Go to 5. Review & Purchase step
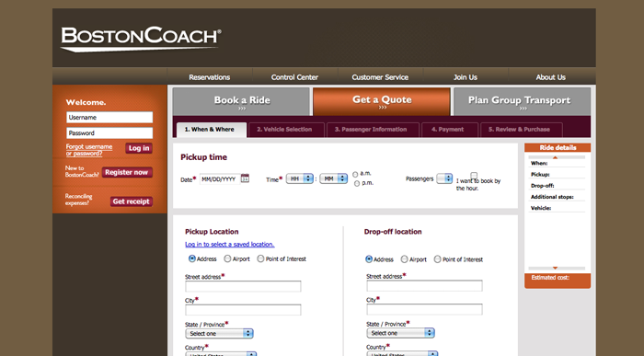This screenshot has width=644, height=356. click(x=522, y=130)
